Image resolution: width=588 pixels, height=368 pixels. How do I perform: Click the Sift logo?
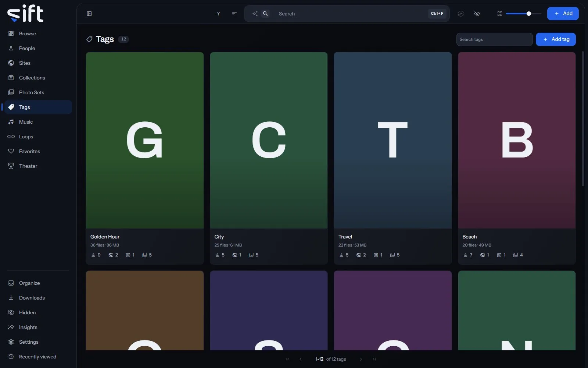tap(25, 14)
